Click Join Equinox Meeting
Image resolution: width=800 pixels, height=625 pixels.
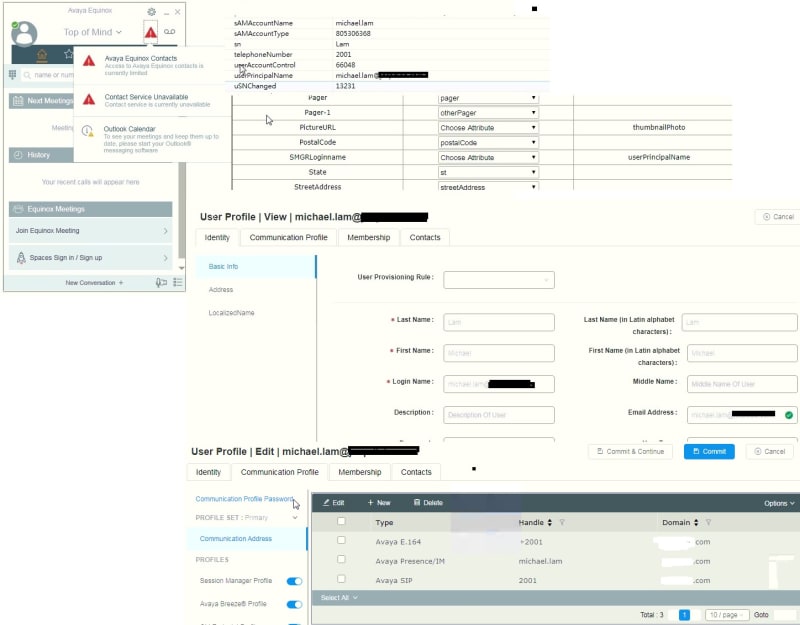pos(91,231)
